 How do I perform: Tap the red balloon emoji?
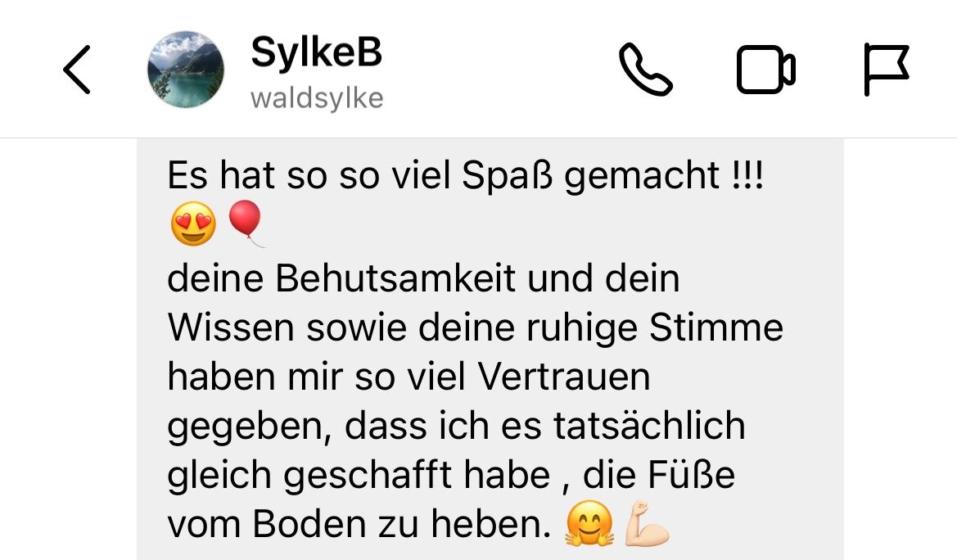246,223
